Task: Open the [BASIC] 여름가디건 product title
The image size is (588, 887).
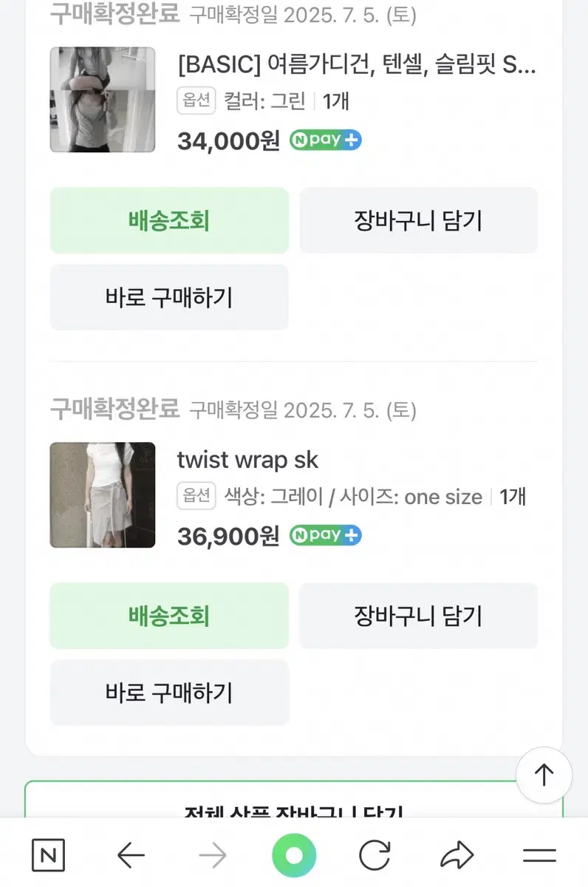Action: point(357,66)
